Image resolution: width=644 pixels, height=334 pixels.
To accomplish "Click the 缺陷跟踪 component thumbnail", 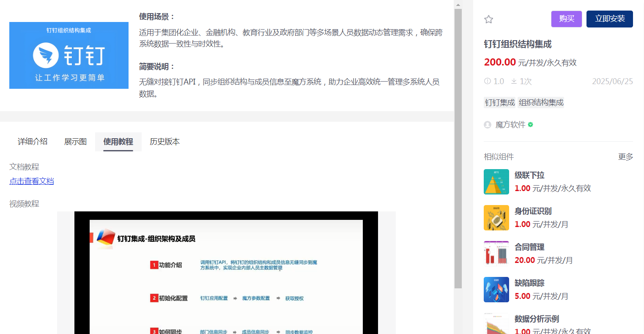I will (x=496, y=290).
